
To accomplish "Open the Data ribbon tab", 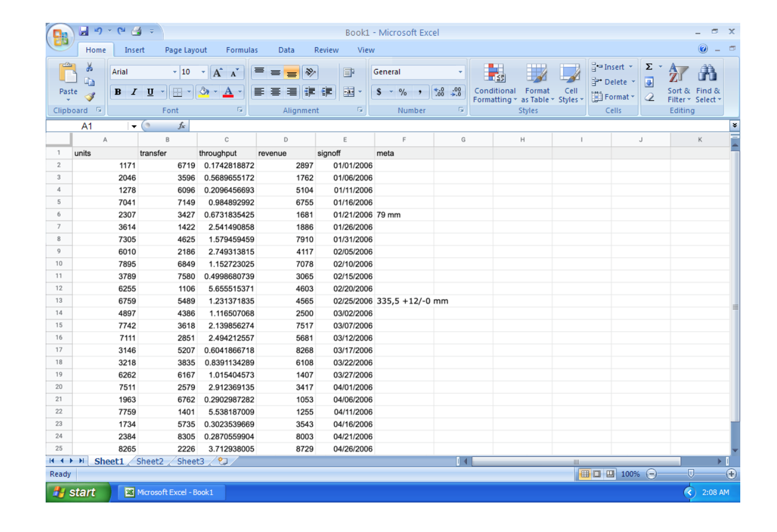I will click(286, 50).
